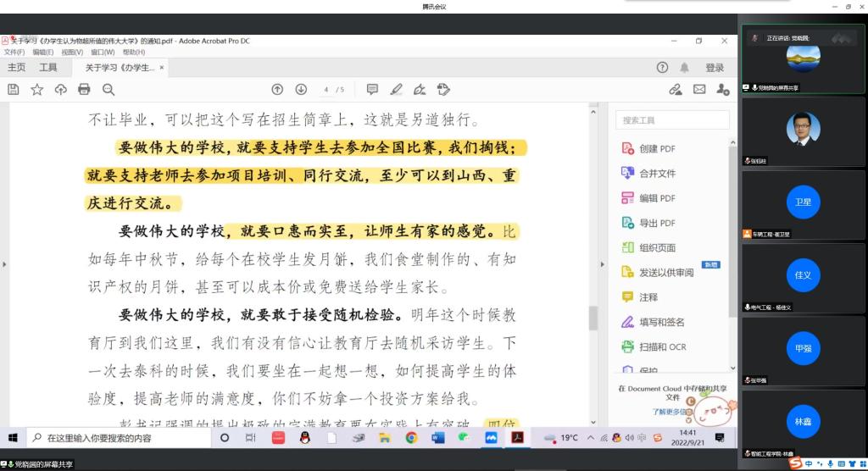
Task: Open the Help menu (帮助)
Action: [x=134, y=52]
